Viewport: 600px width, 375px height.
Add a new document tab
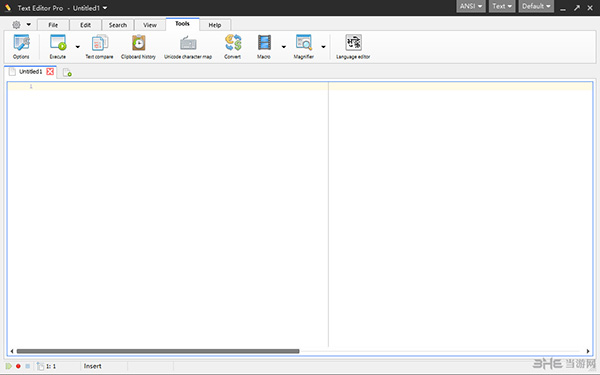click(x=67, y=72)
